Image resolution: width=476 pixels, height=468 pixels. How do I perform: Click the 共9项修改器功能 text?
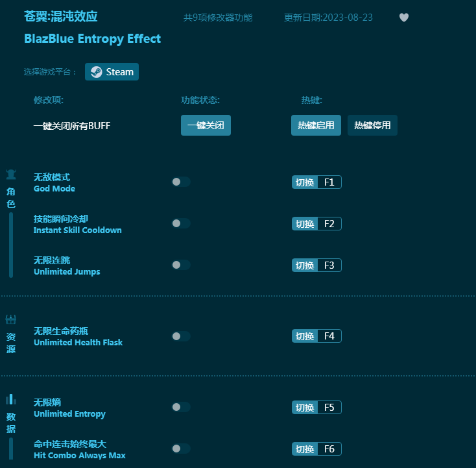point(218,18)
